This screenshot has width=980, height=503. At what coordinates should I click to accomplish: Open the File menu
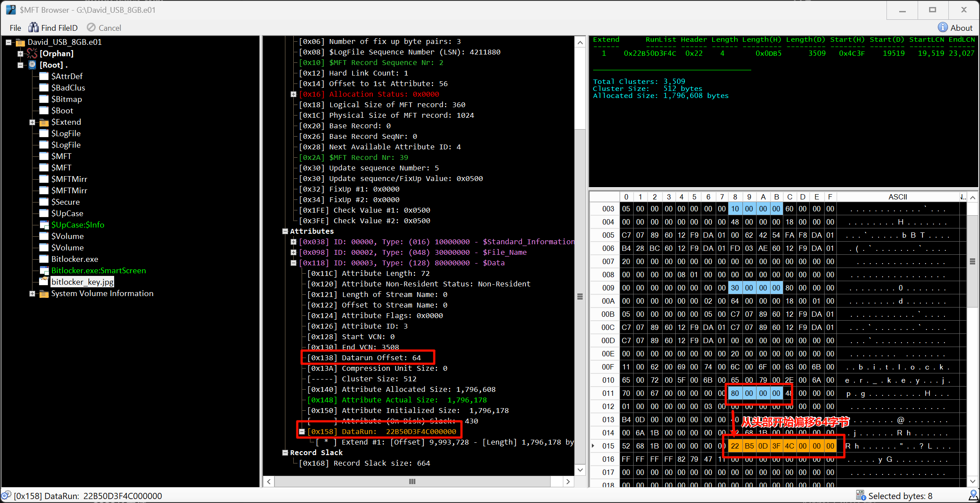[15, 28]
